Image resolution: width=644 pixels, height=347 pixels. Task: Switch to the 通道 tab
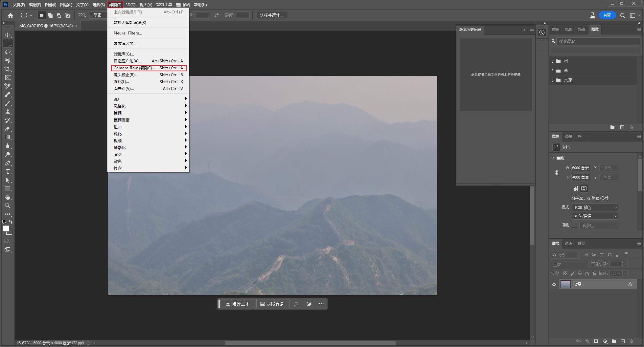[568, 243]
